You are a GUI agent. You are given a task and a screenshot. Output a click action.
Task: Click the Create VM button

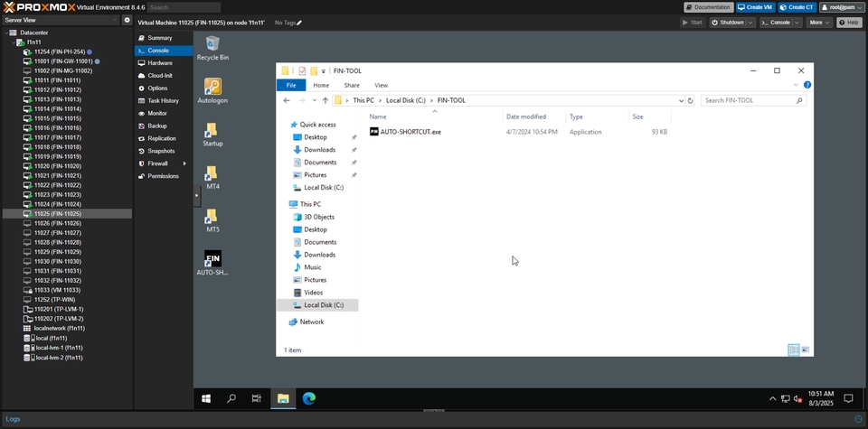tap(756, 7)
